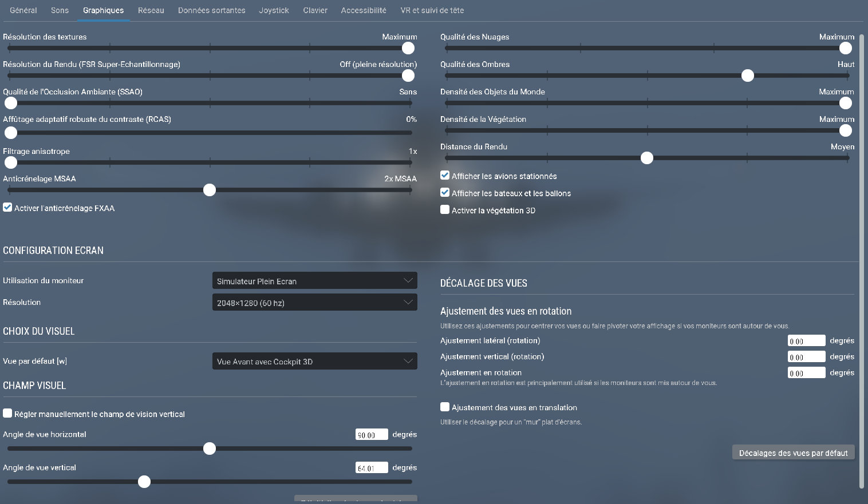Screen dimensions: 868x504
Task: Disable the FXAA anticrénelage checkbox
Action: pos(7,208)
